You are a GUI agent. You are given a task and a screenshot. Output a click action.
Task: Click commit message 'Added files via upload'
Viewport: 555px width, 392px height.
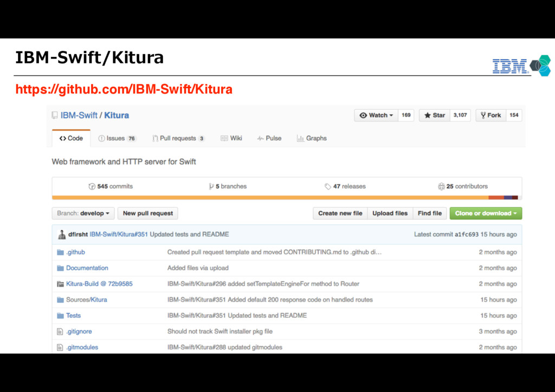(198, 268)
